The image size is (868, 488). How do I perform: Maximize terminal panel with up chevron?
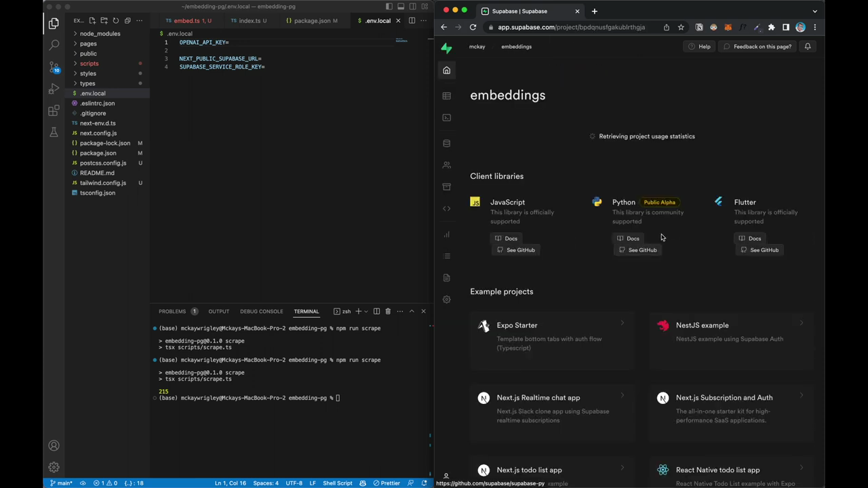(412, 311)
